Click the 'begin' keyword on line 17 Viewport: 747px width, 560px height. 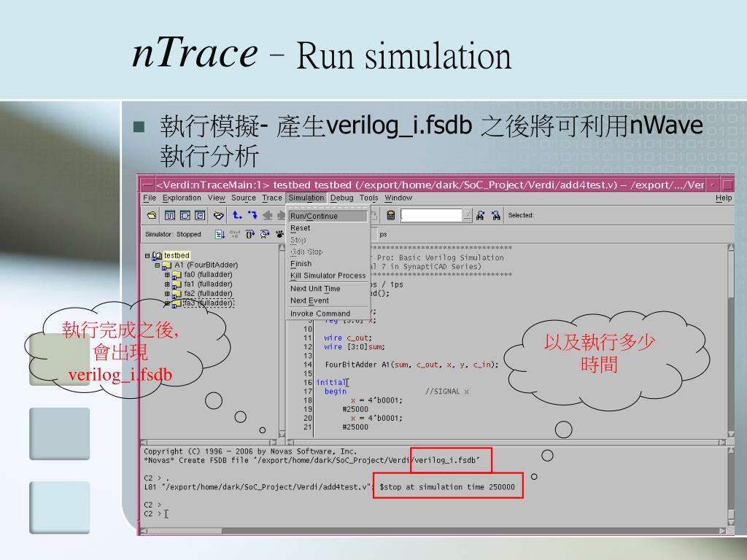(x=336, y=392)
